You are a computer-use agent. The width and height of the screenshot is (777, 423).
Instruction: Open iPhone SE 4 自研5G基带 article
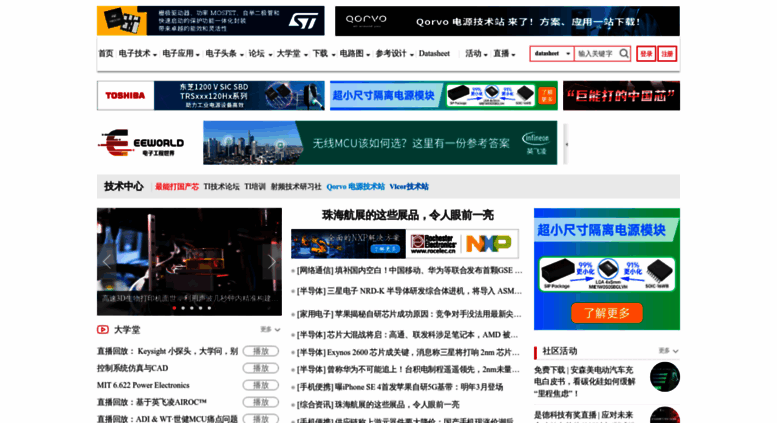[400, 387]
